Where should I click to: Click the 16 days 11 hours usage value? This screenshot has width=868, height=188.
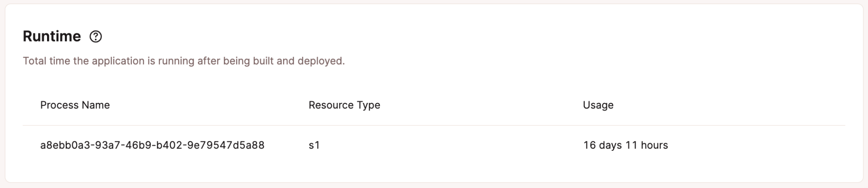(626, 145)
